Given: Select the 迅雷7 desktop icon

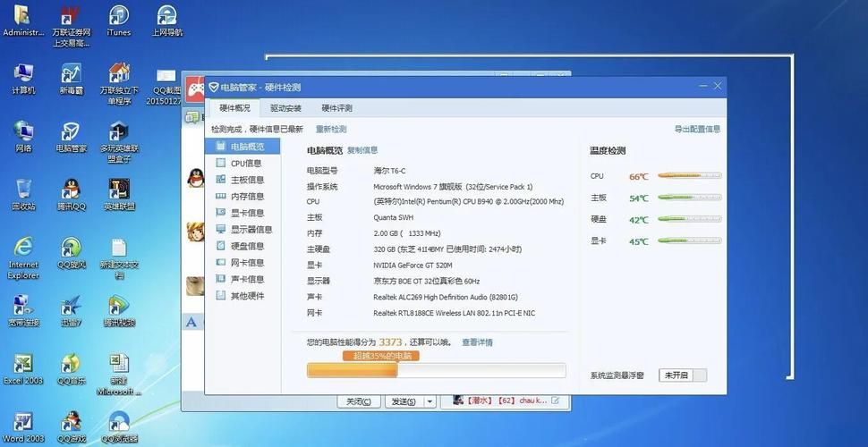Looking at the screenshot, I should [71, 311].
